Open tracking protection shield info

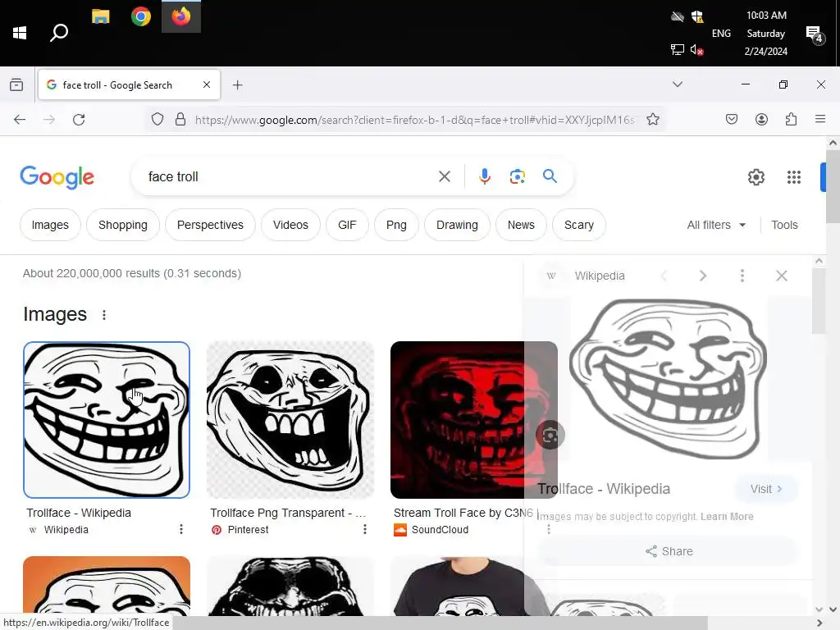pos(157,120)
